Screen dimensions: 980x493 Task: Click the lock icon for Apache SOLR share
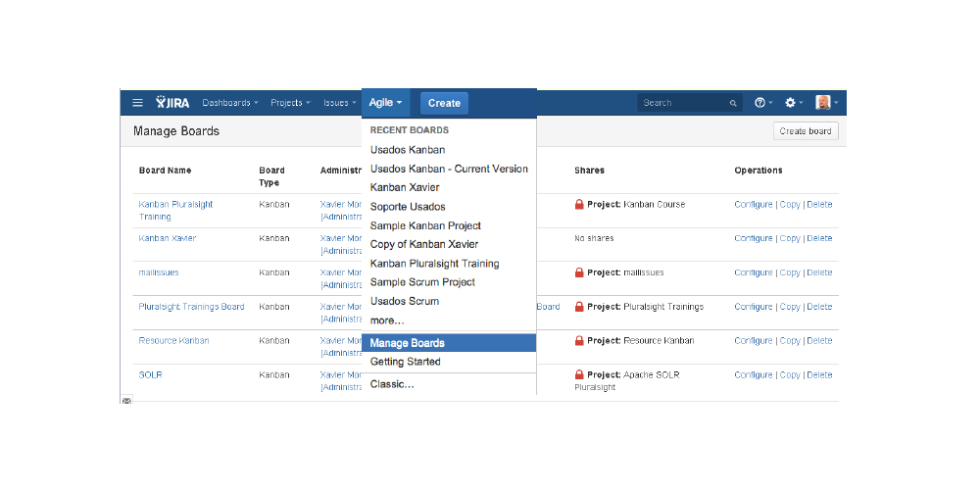[579, 375]
